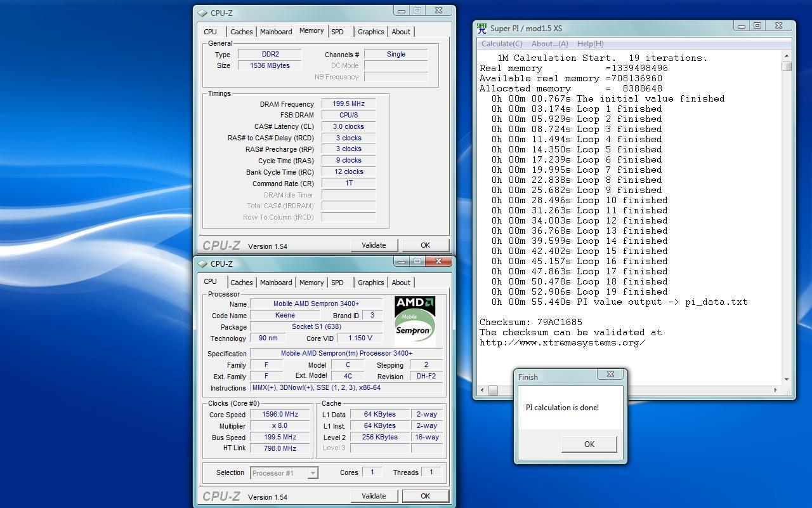Click OK in the top CPU-Z window
The height and width of the screenshot is (508, 812).
[425, 245]
